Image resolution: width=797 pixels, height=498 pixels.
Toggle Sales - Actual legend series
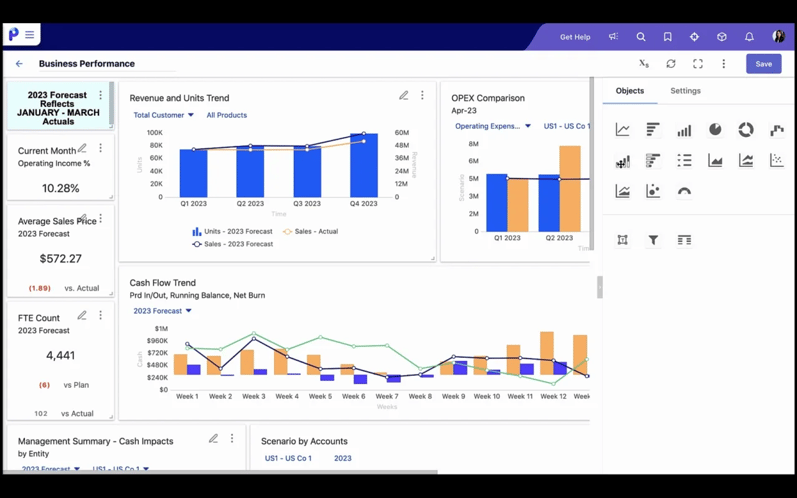[x=310, y=231]
